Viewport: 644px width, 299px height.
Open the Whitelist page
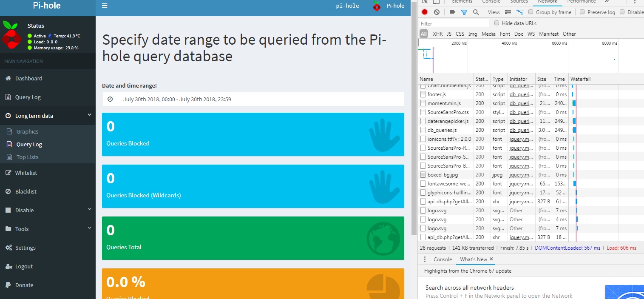(26, 173)
